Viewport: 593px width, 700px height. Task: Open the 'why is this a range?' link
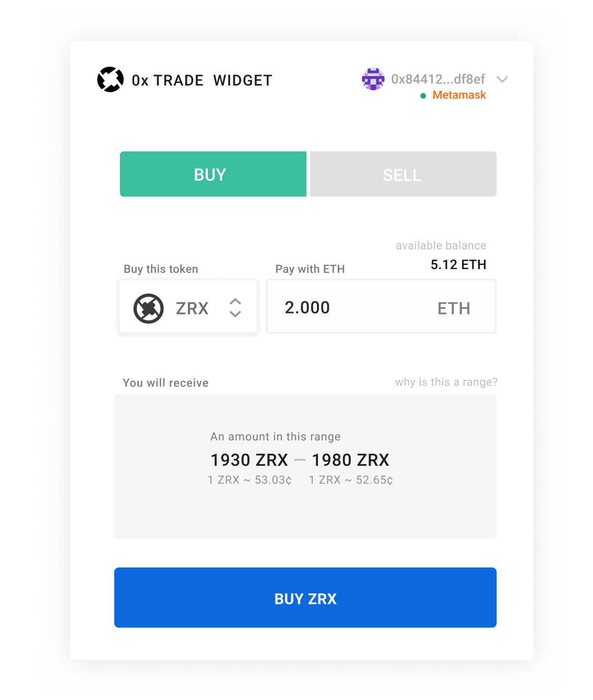click(446, 382)
